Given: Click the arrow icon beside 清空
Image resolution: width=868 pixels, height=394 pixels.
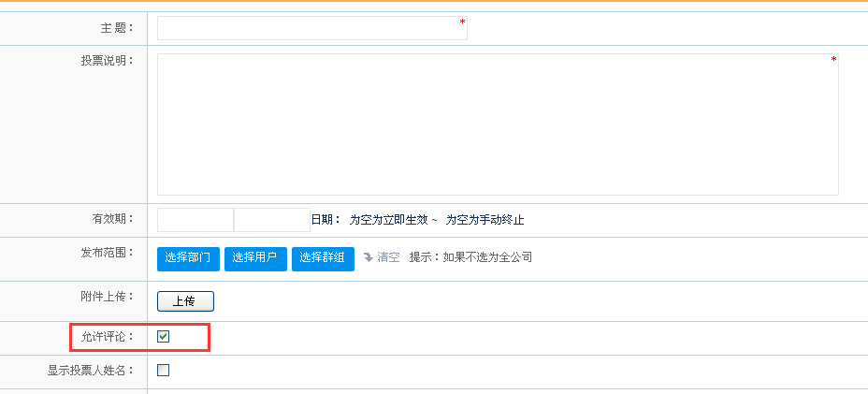Looking at the screenshot, I should point(369,257).
